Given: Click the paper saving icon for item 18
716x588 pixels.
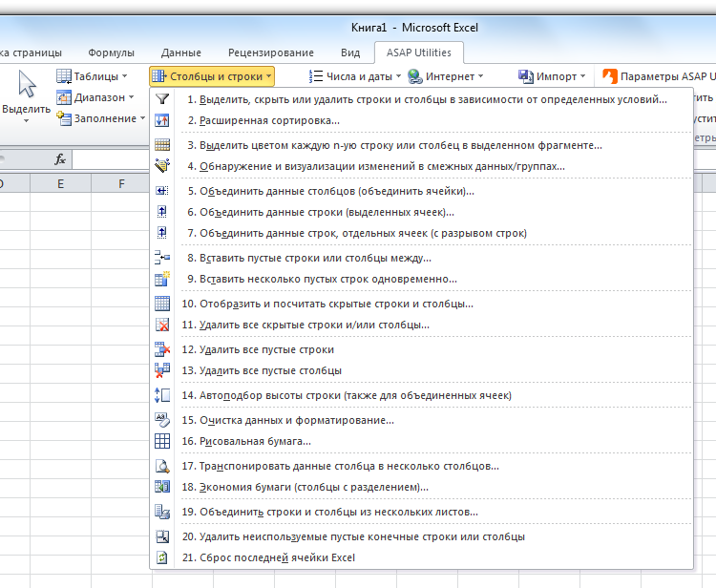Looking at the screenshot, I should 162,487.
